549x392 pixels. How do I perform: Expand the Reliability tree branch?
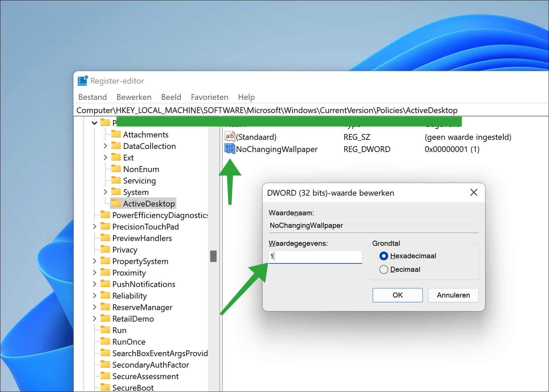tap(94, 296)
